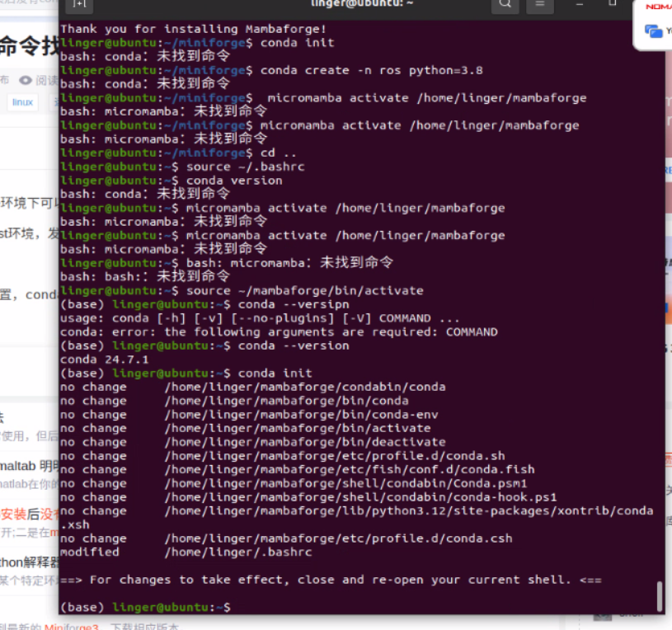Click 'Miniforge3' red link at page bottom

(71, 626)
